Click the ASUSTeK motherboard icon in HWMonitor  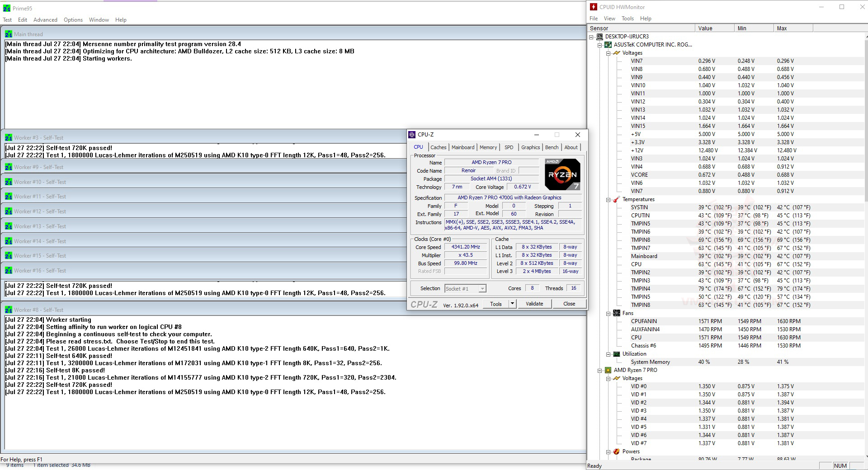pos(608,45)
